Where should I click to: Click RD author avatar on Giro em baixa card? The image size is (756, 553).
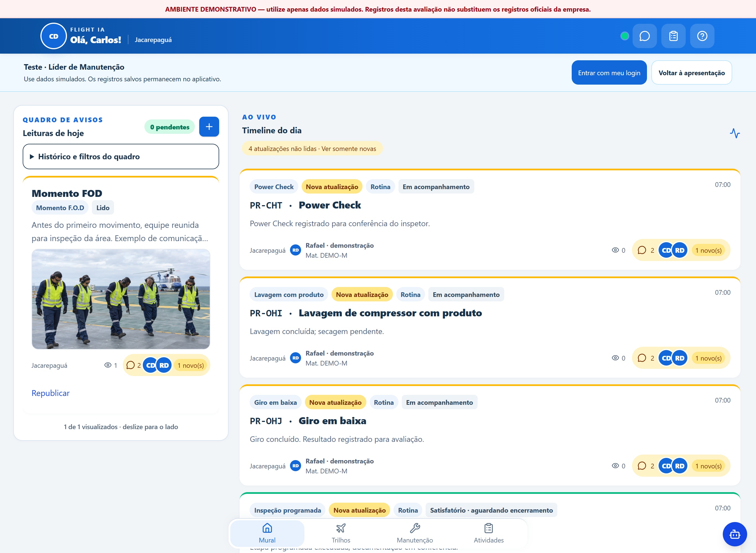(x=296, y=466)
